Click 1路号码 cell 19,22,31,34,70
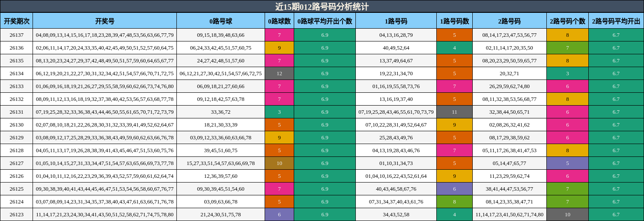The width and height of the screenshot is (644, 221). 396,74
